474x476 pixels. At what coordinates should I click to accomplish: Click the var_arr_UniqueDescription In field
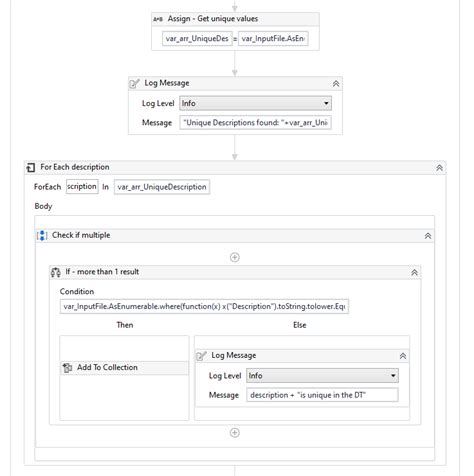[x=162, y=187]
